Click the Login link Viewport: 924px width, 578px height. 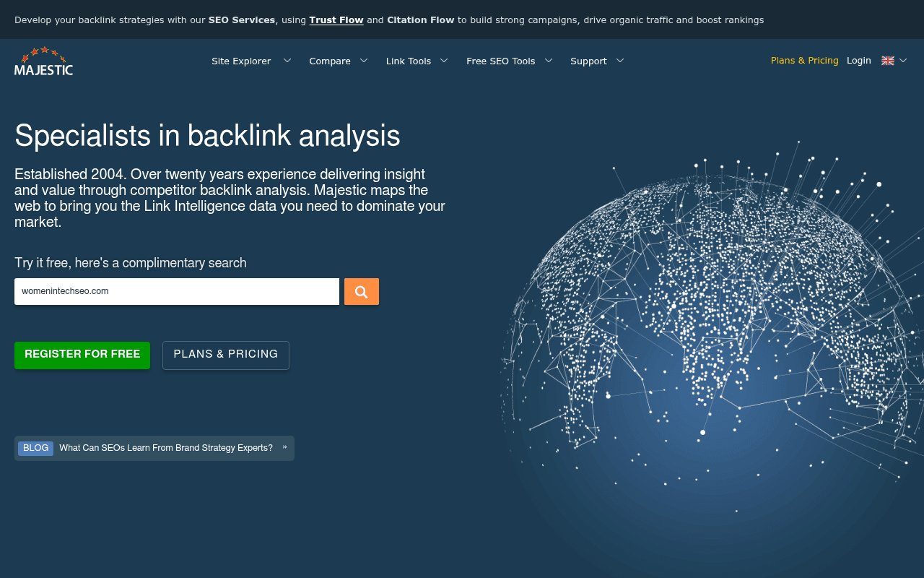click(x=859, y=61)
